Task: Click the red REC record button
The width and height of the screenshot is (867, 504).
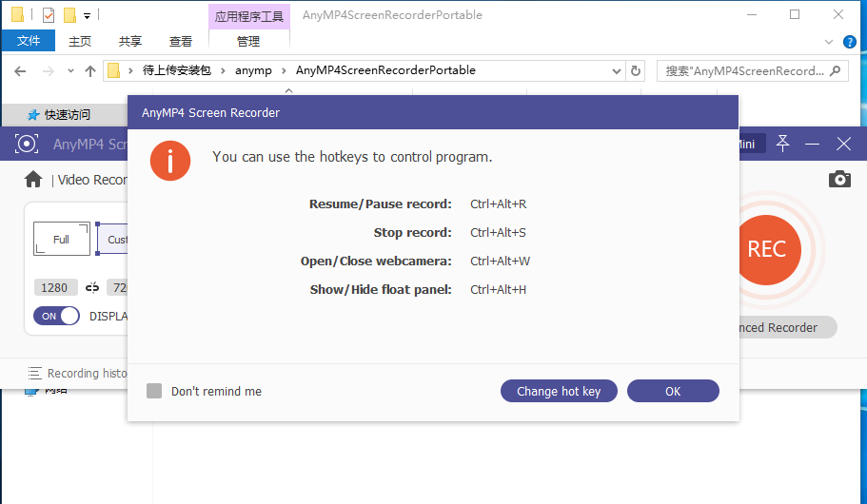Action: pos(767,250)
